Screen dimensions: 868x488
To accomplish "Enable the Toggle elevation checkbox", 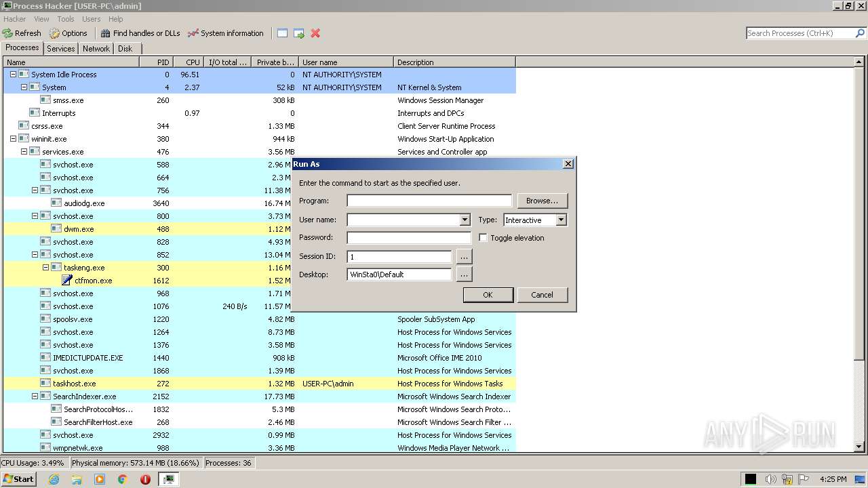I will coord(483,238).
